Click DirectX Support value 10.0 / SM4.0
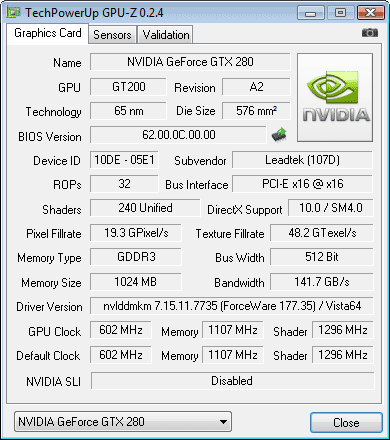The height and width of the screenshot is (440, 390). click(331, 208)
